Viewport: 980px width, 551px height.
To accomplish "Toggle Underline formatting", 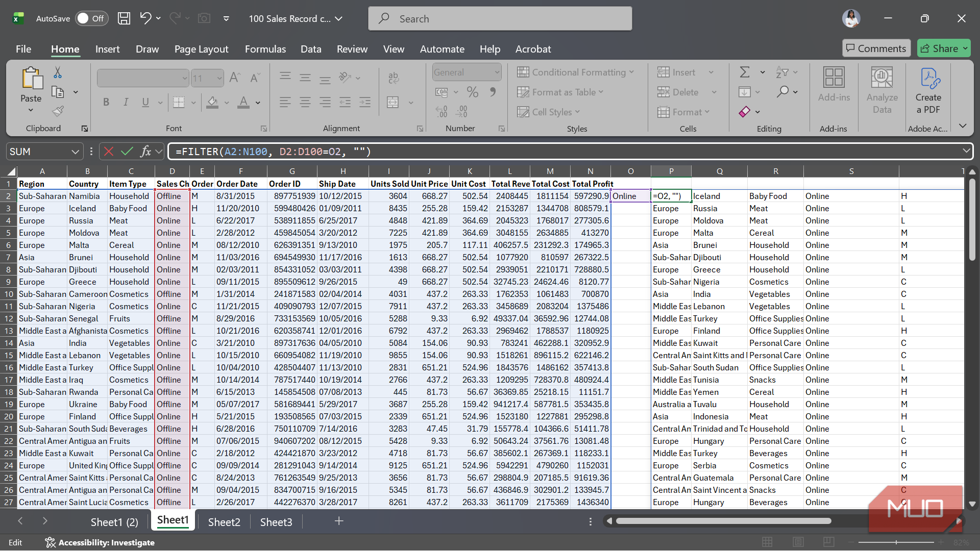I will click(x=145, y=102).
